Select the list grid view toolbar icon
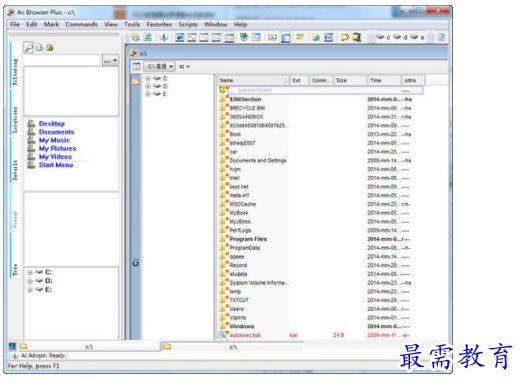 216,37
